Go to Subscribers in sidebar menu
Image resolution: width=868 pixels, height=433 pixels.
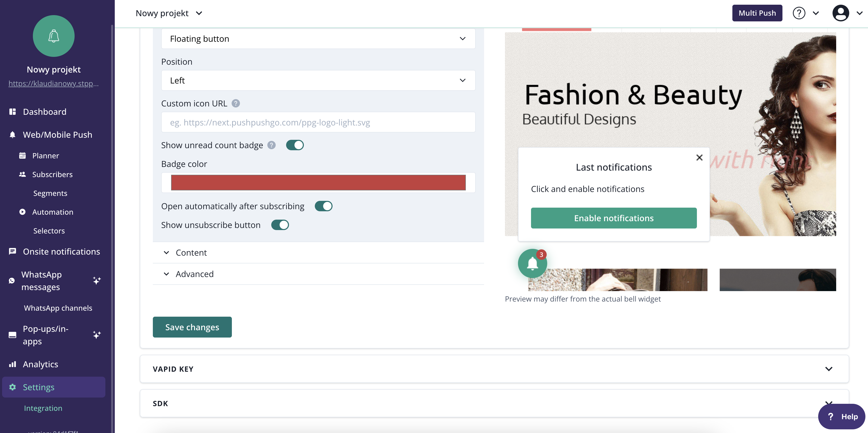[x=52, y=175]
